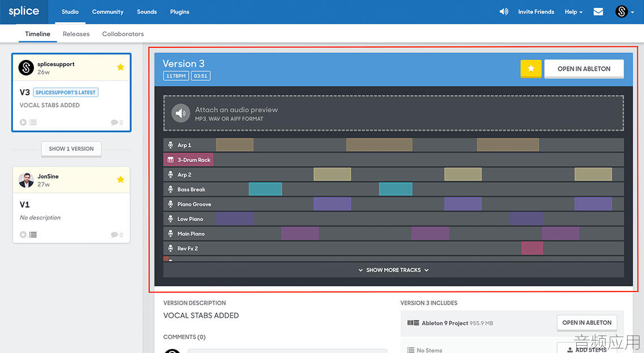
Task: Click the Bass Break microphone icon
Action: [170, 189]
